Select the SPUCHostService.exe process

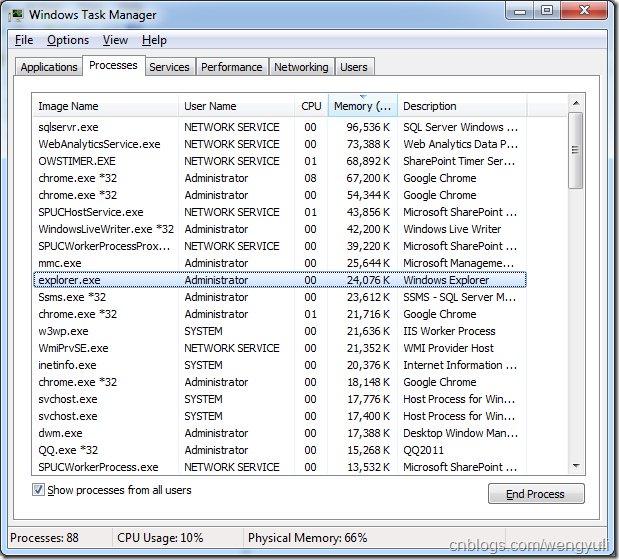(279, 212)
